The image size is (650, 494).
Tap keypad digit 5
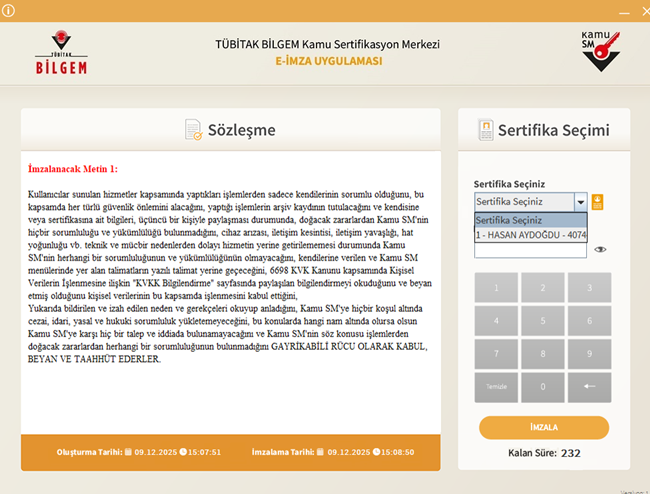pyautogui.click(x=543, y=321)
